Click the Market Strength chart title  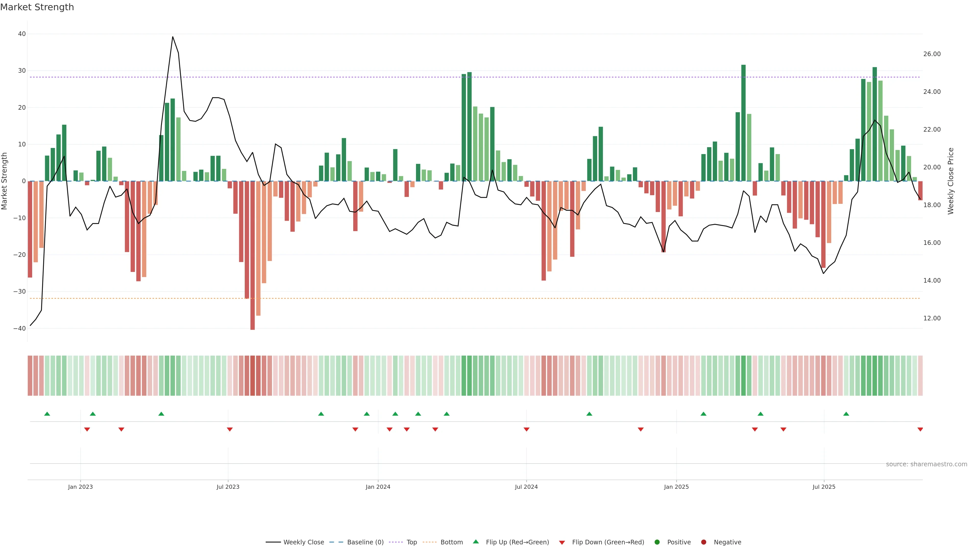pyautogui.click(x=37, y=7)
